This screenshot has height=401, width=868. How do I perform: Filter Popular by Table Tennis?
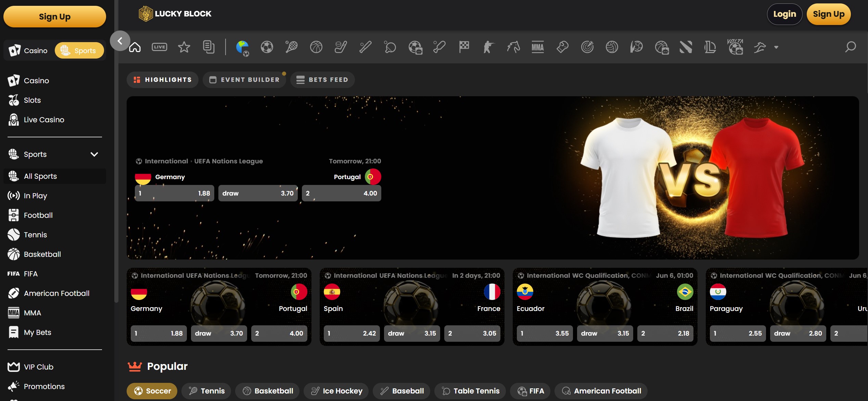click(470, 391)
